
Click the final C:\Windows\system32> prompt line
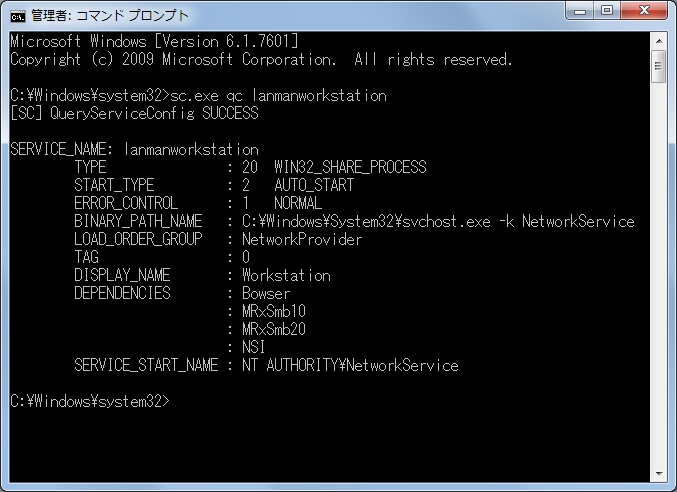coord(90,401)
